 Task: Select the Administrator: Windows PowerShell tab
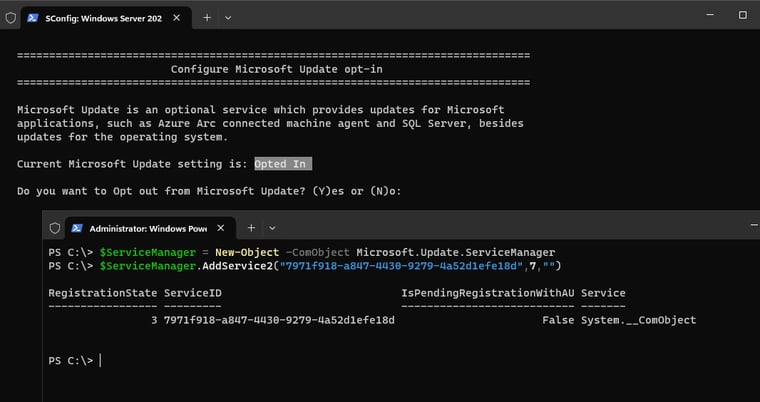click(x=148, y=228)
